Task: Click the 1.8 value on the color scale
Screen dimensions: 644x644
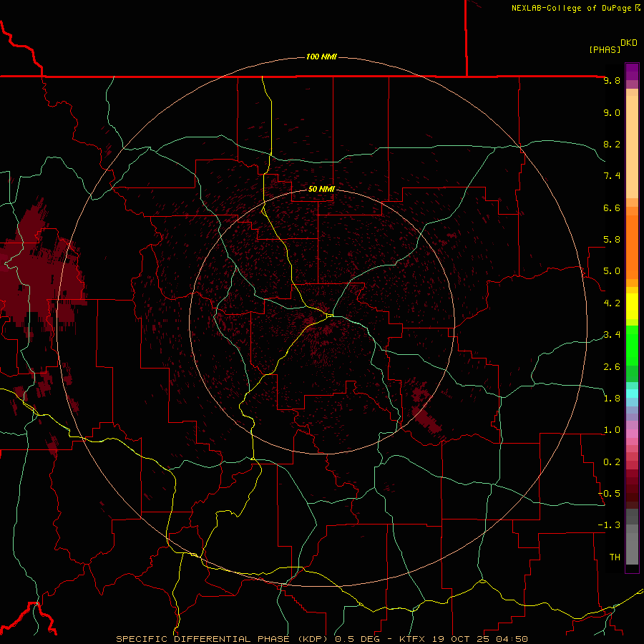Action: point(612,399)
